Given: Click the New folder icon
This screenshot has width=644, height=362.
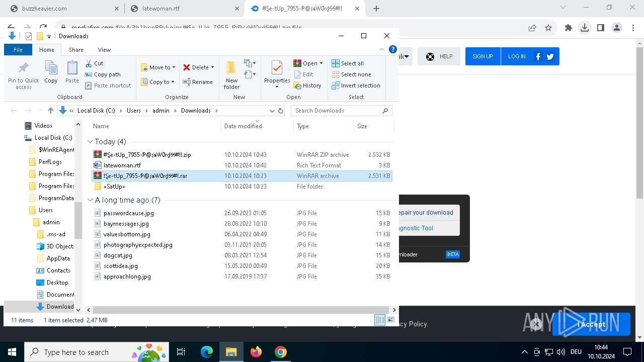Looking at the screenshot, I should [x=231, y=68].
